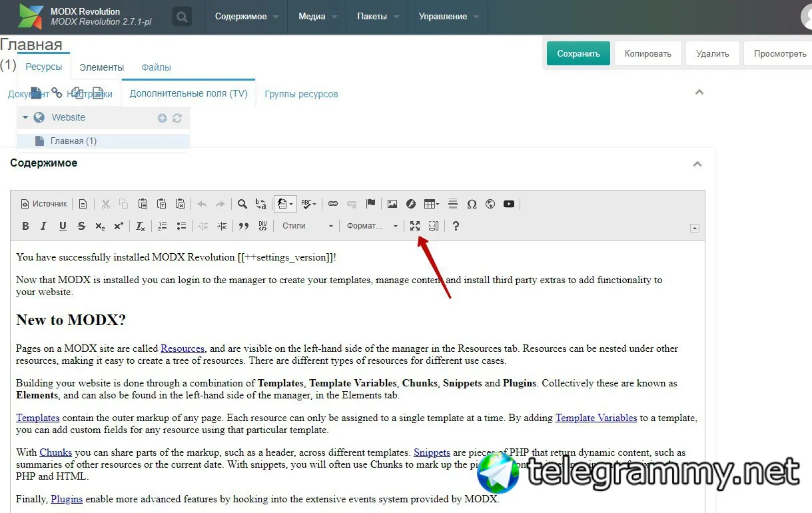Open the Медиа menu
The image size is (812, 513).
317,17
